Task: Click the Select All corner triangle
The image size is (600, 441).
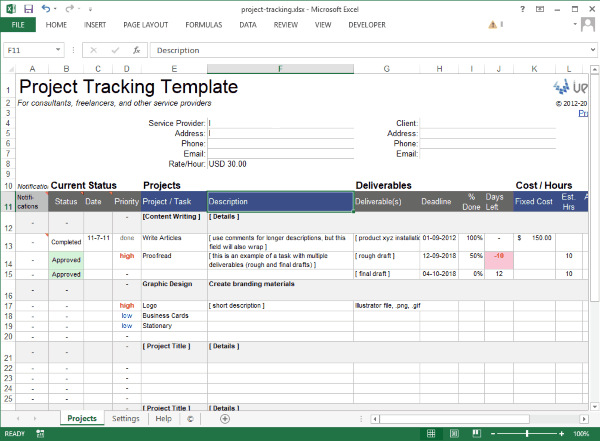Action: pyautogui.click(x=11, y=69)
